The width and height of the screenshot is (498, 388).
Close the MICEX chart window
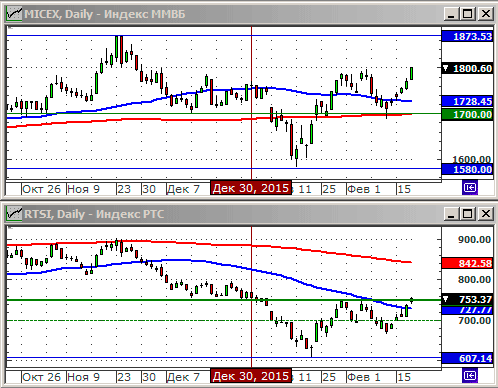click(486, 14)
